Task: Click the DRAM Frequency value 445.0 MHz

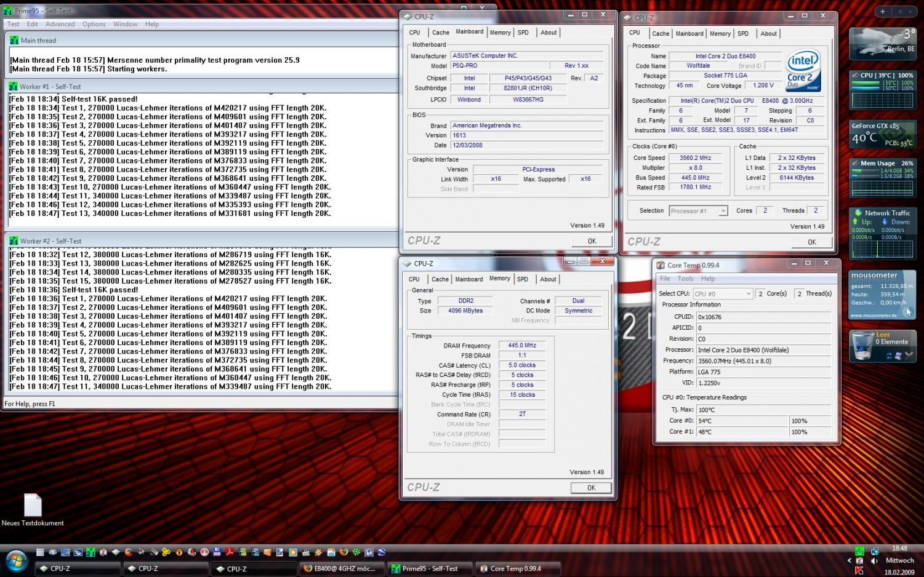Action: click(x=522, y=346)
